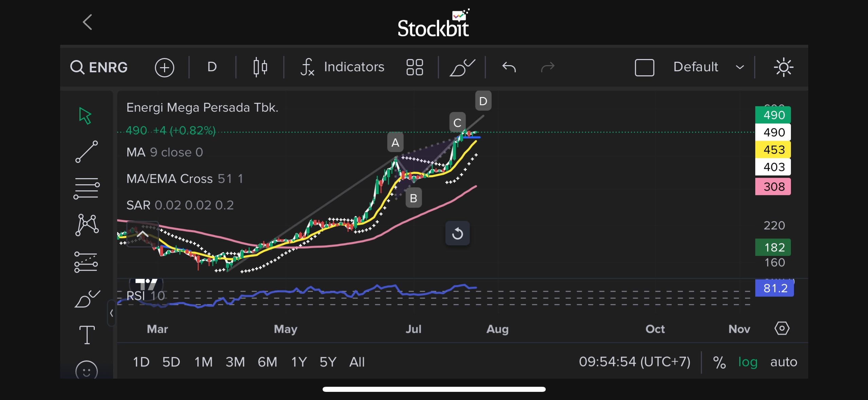
Task: Redo the chart action
Action: tap(547, 67)
